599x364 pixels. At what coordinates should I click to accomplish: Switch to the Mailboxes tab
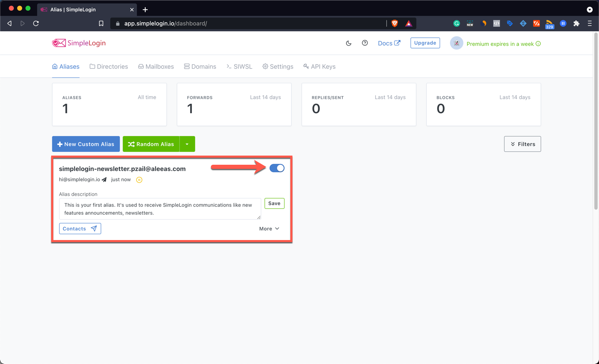coord(156,67)
